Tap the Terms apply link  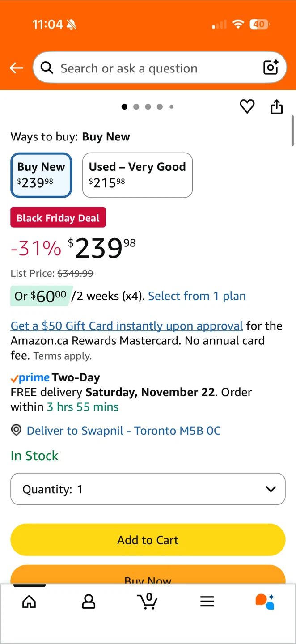pyautogui.click(x=63, y=356)
